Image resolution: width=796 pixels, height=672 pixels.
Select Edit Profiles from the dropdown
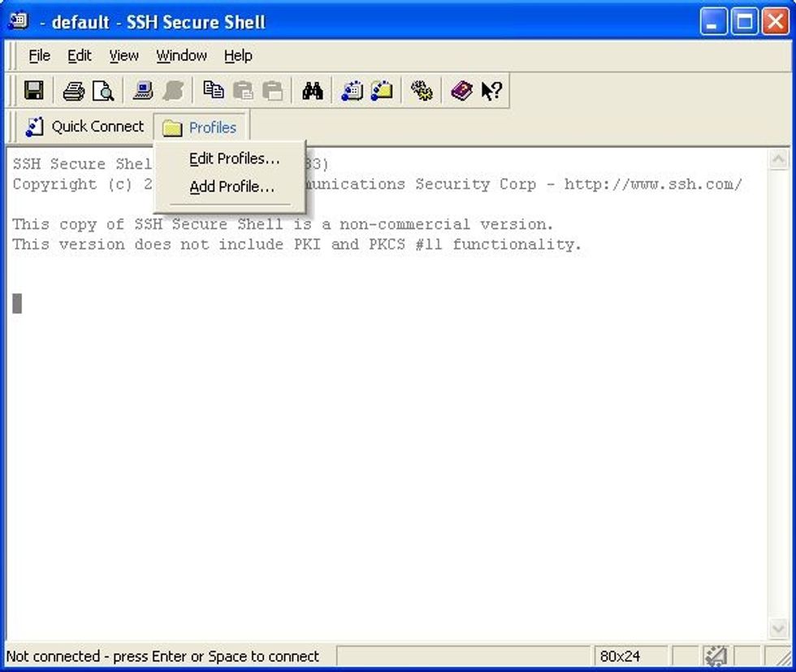(x=234, y=159)
